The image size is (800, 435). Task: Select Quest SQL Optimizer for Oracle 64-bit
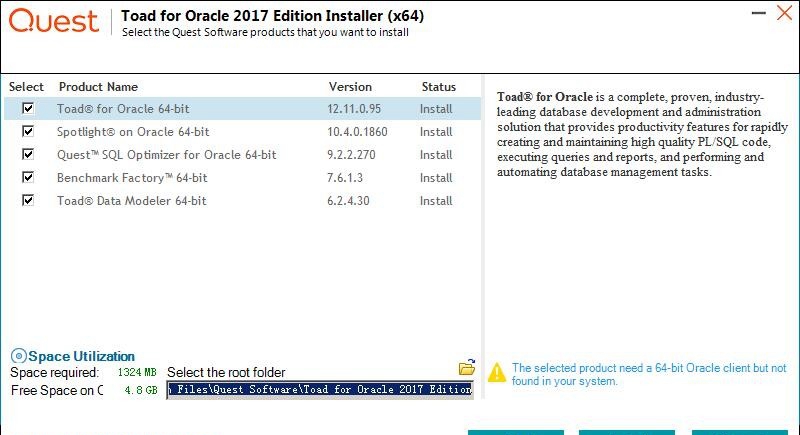[166, 155]
